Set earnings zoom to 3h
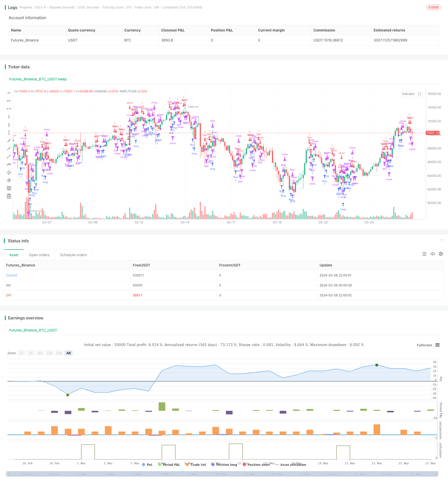 pos(31,353)
